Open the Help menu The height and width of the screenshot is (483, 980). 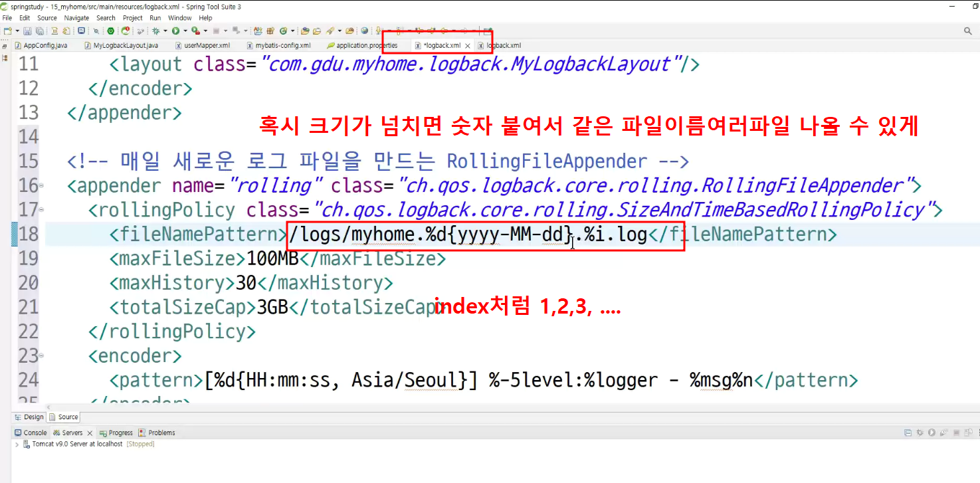[x=206, y=18]
